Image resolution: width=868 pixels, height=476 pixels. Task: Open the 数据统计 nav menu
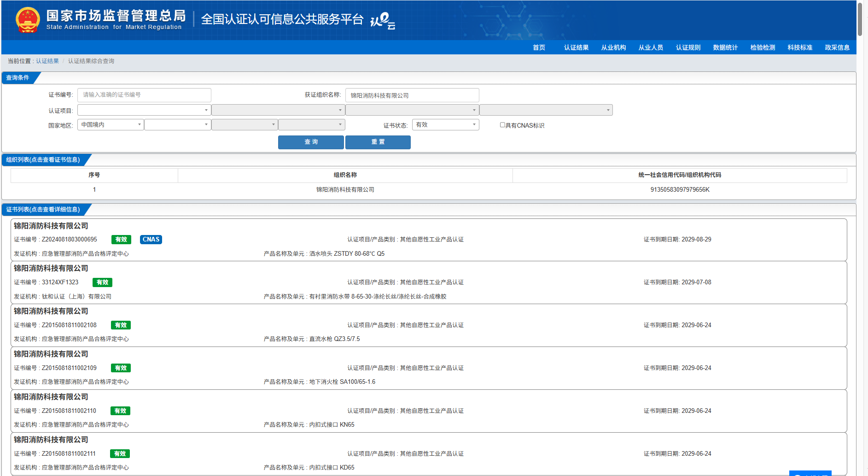tap(725, 47)
